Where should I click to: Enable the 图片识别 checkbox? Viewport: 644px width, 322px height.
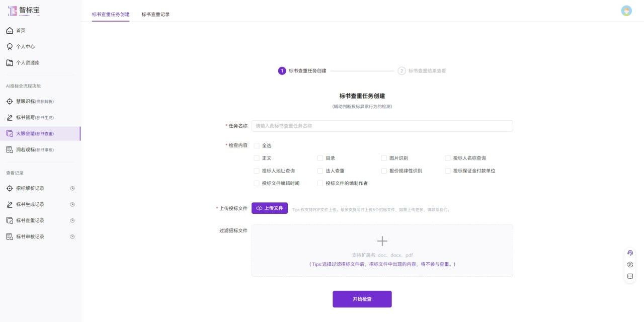(x=384, y=158)
